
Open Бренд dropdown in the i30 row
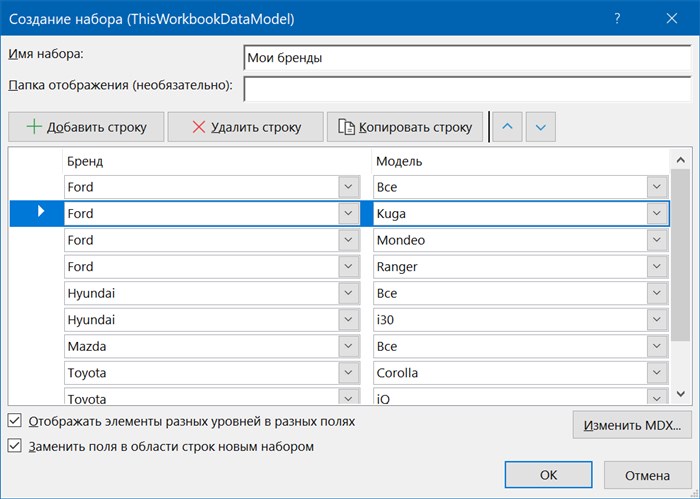coord(349,320)
